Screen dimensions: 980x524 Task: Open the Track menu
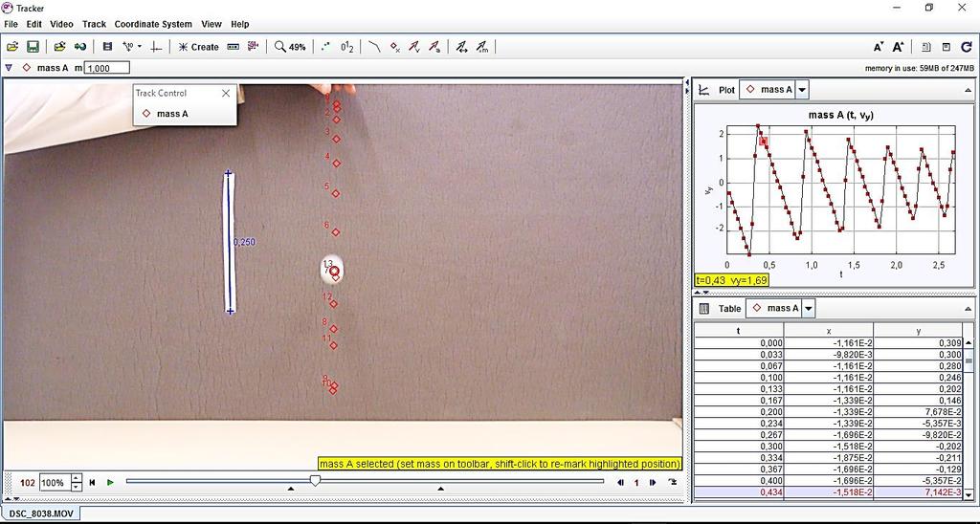pos(95,24)
